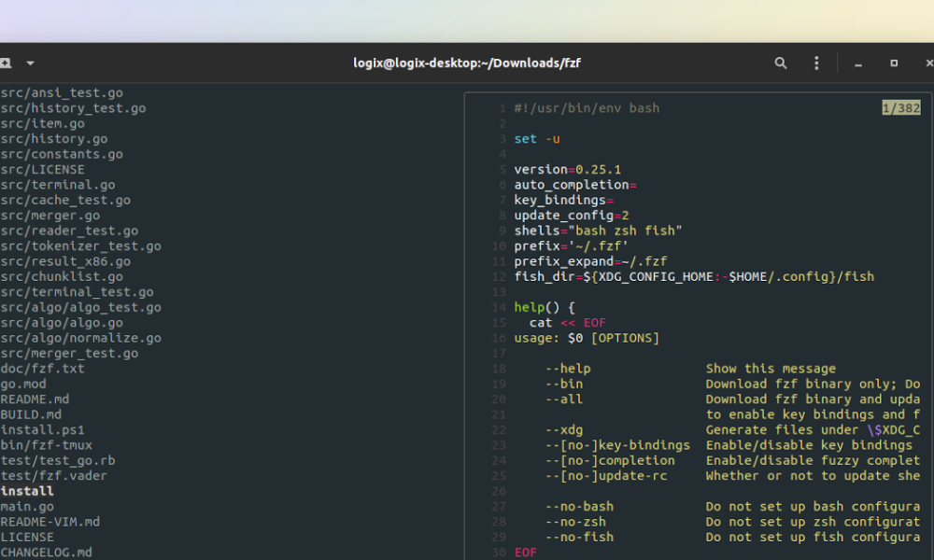Select src/terminal.go entry

click(x=58, y=185)
